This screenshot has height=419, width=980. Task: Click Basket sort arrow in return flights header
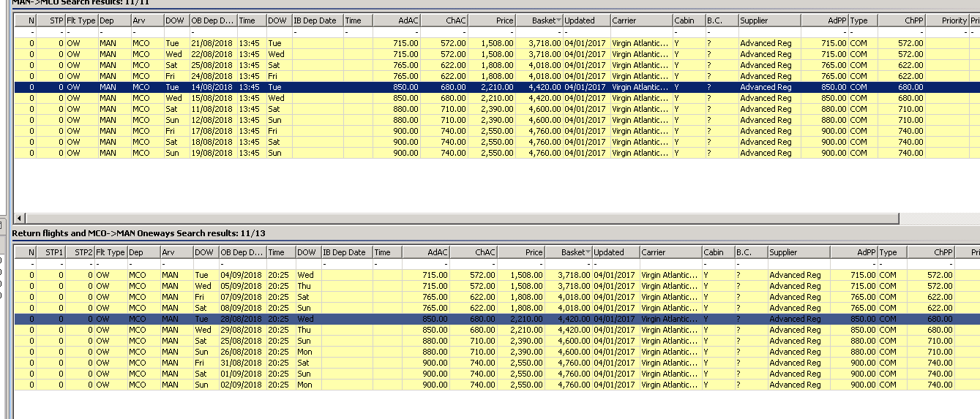click(x=588, y=252)
